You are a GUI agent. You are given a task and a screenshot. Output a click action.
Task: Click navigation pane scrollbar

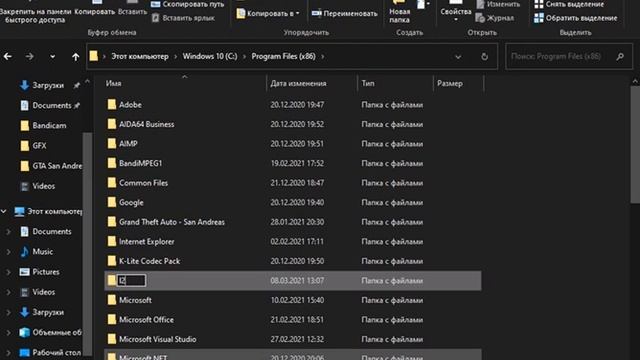pos(87,245)
